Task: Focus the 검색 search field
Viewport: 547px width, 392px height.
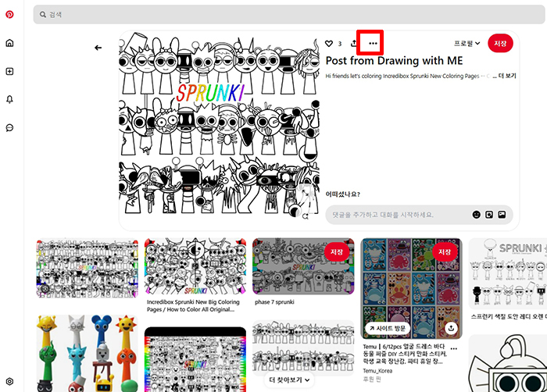Action: pos(289,14)
